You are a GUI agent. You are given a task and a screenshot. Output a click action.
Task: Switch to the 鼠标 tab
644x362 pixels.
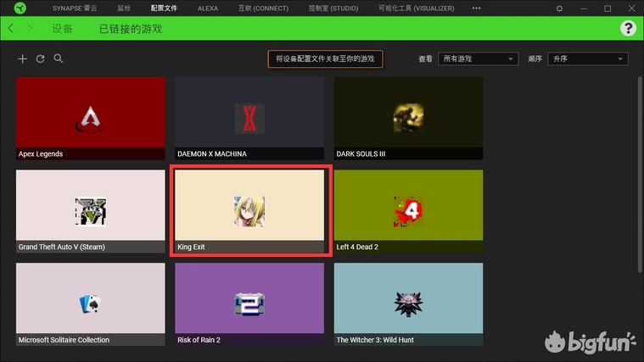(124, 8)
